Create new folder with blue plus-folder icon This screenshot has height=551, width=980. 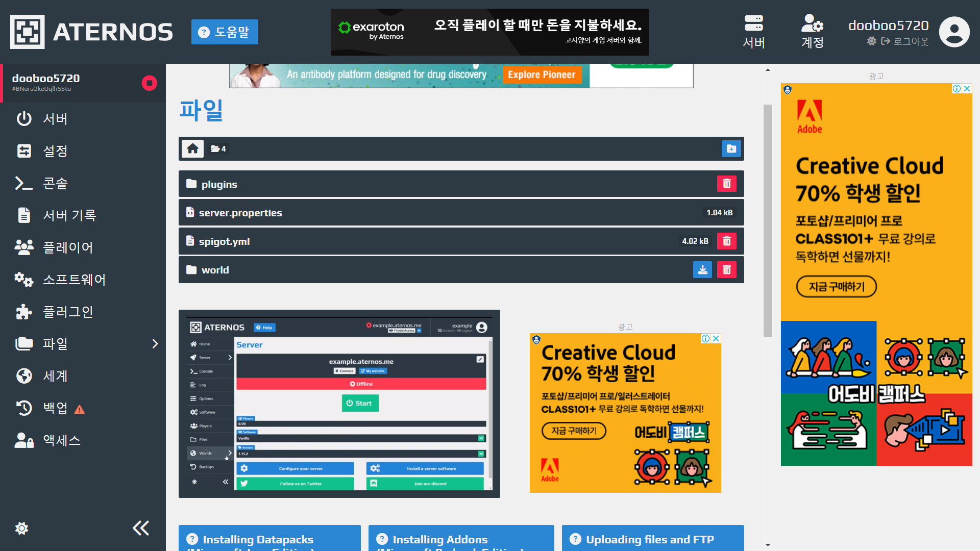tap(731, 148)
